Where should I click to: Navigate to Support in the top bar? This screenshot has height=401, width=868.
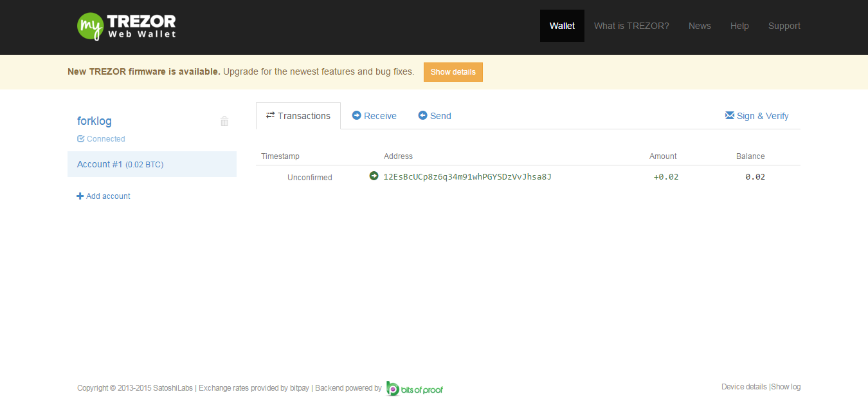point(784,26)
